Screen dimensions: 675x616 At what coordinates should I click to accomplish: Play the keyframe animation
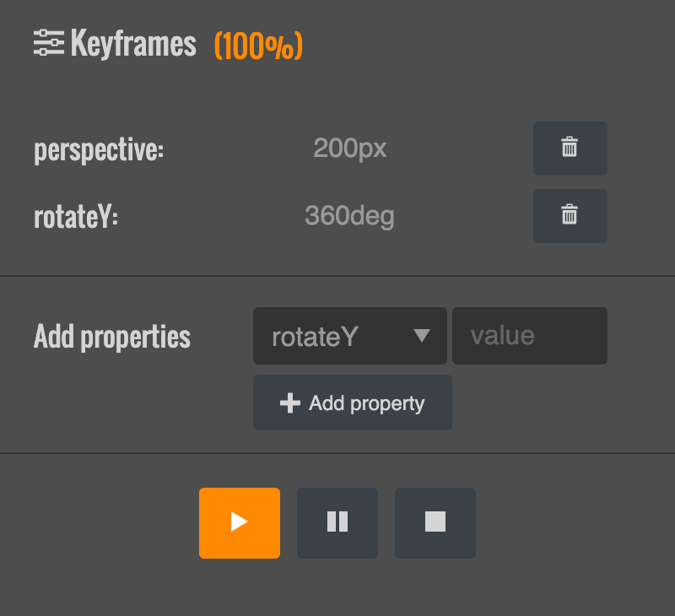(240, 522)
